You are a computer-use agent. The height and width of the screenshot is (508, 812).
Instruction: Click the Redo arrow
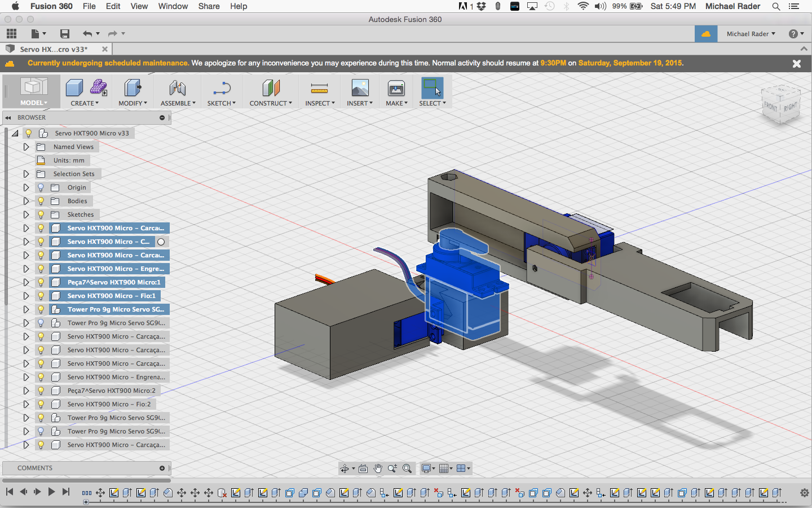click(x=112, y=34)
